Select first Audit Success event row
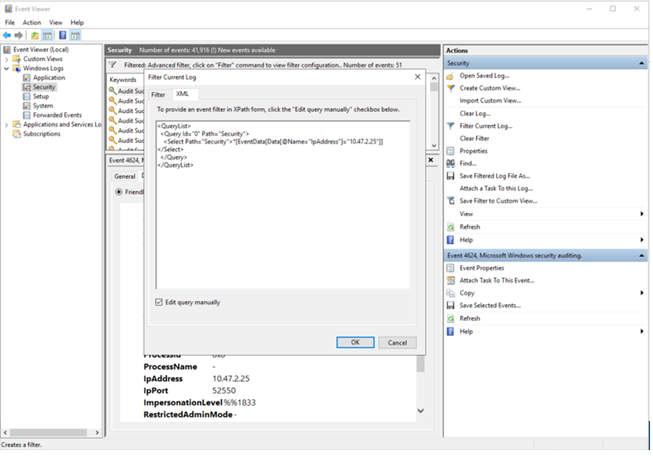The width and height of the screenshot is (653, 462). (126, 91)
